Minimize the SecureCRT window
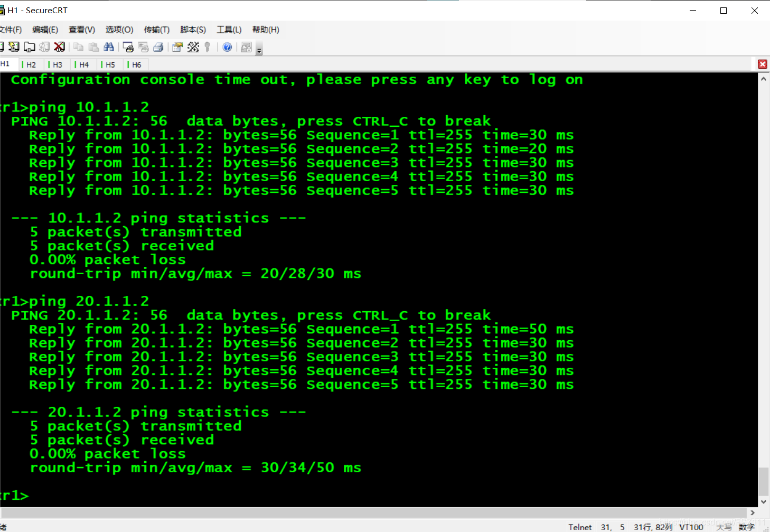Screen dimensions: 770x532 coord(693,11)
